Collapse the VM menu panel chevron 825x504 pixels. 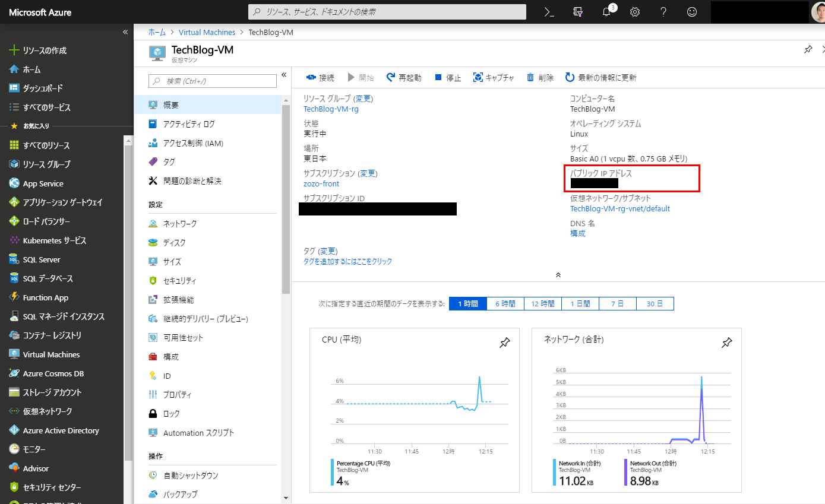coord(284,75)
